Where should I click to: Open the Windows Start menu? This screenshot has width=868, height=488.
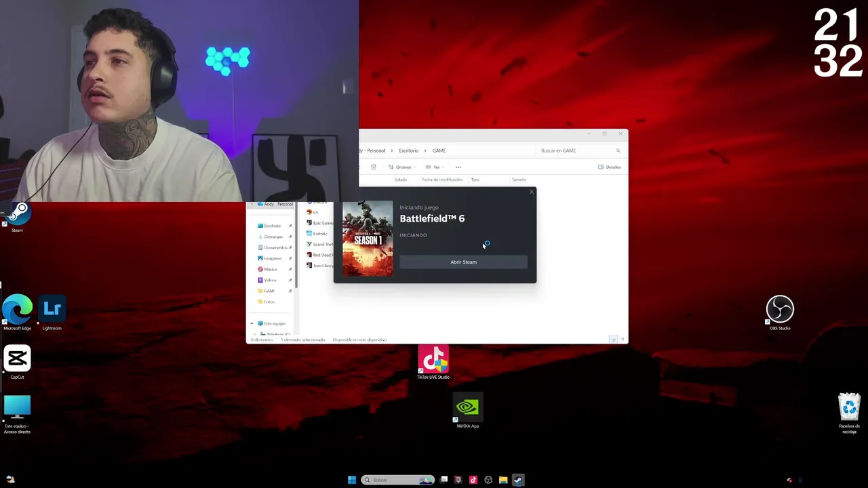[x=351, y=480]
